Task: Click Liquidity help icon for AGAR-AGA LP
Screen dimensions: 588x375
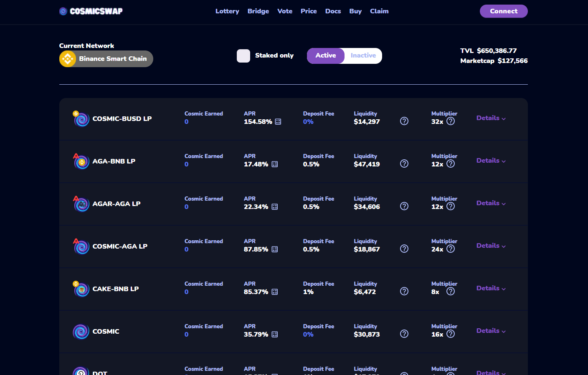Action: pyautogui.click(x=404, y=206)
